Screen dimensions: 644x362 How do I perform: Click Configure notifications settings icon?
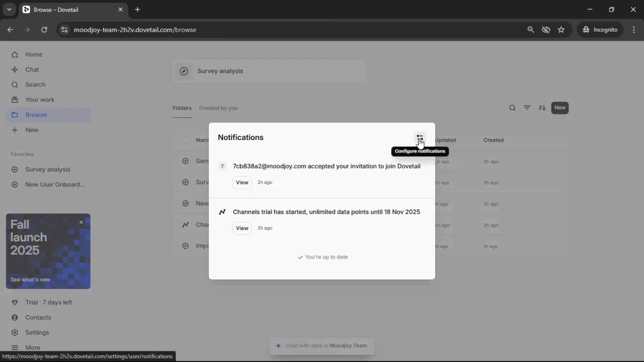420,138
